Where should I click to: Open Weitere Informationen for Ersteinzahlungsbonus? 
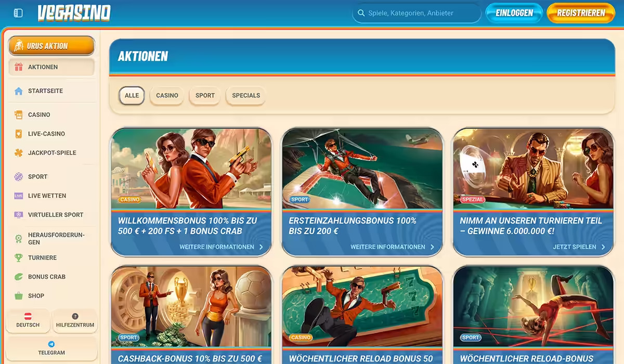click(388, 247)
